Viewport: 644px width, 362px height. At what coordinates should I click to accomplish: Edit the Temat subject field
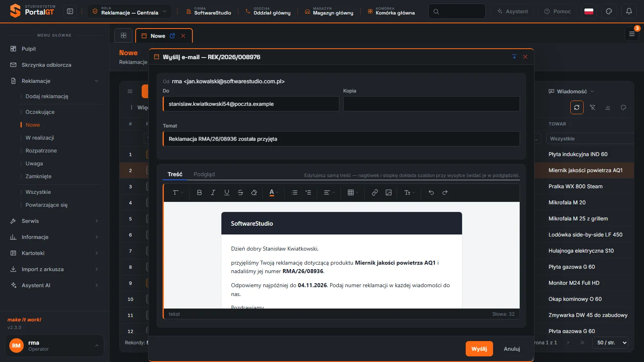pyautogui.click(x=341, y=139)
